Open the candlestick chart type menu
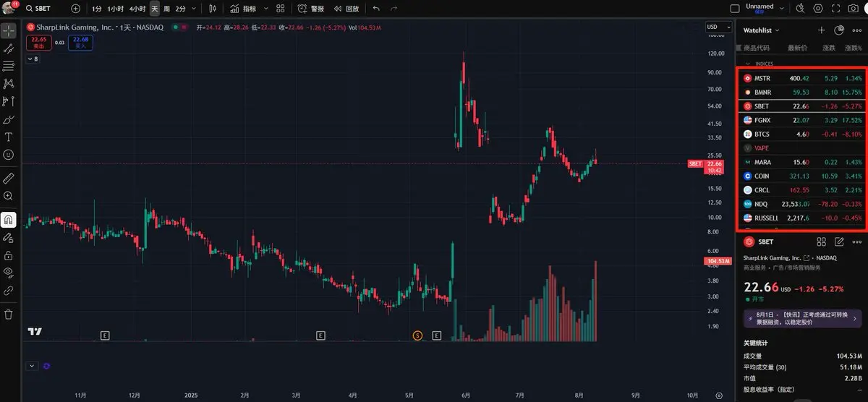The image size is (868, 402). pyautogui.click(x=212, y=9)
